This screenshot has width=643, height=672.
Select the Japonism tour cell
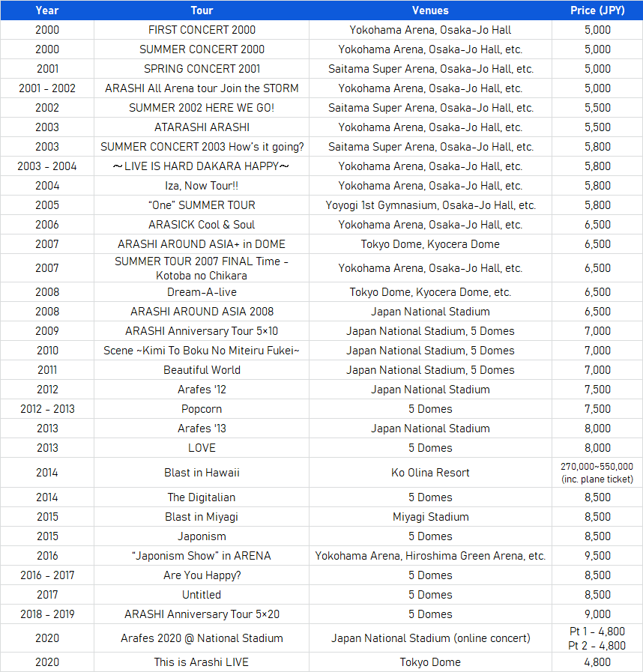tap(202, 536)
